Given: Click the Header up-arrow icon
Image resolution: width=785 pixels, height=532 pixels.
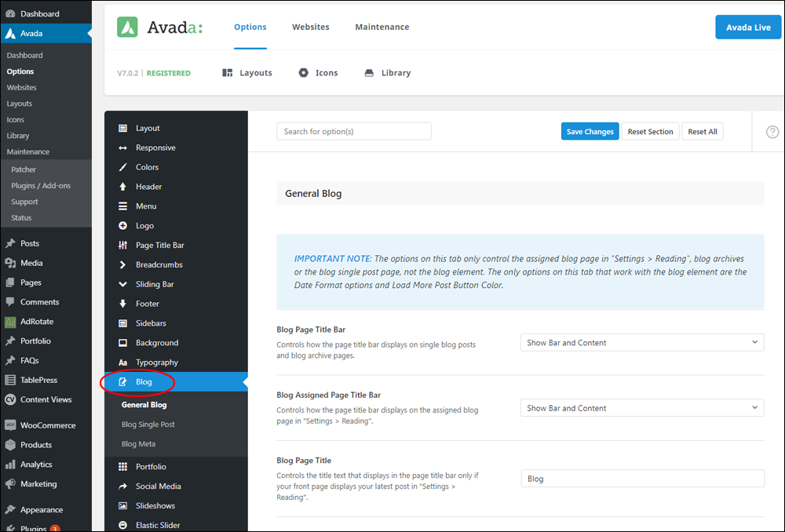Looking at the screenshot, I should [122, 187].
